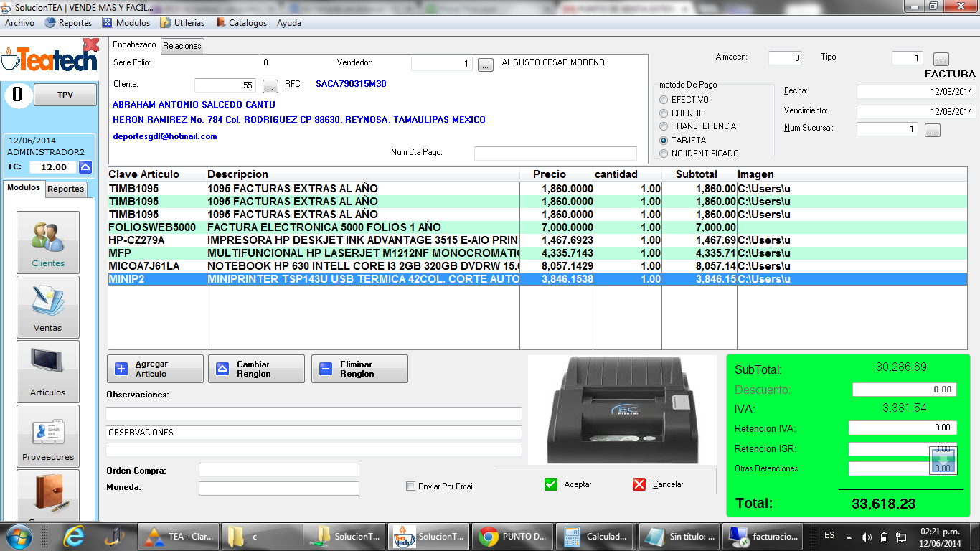Open the Catalogos menu
The width and height of the screenshot is (980, 551).
coord(248,22)
